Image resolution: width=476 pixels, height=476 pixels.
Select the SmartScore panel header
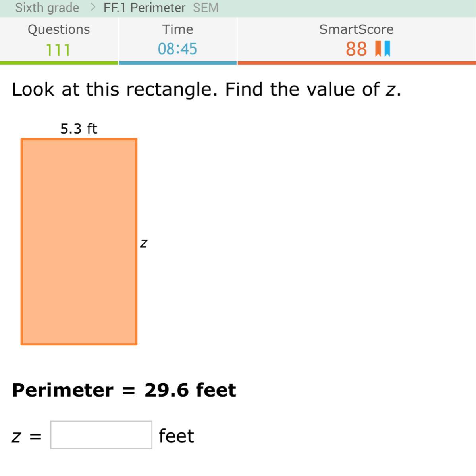pos(356,29)
